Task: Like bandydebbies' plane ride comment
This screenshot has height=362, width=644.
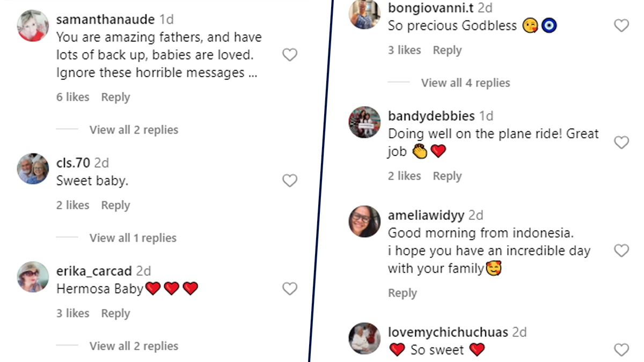Action: (x=621, y=143)
